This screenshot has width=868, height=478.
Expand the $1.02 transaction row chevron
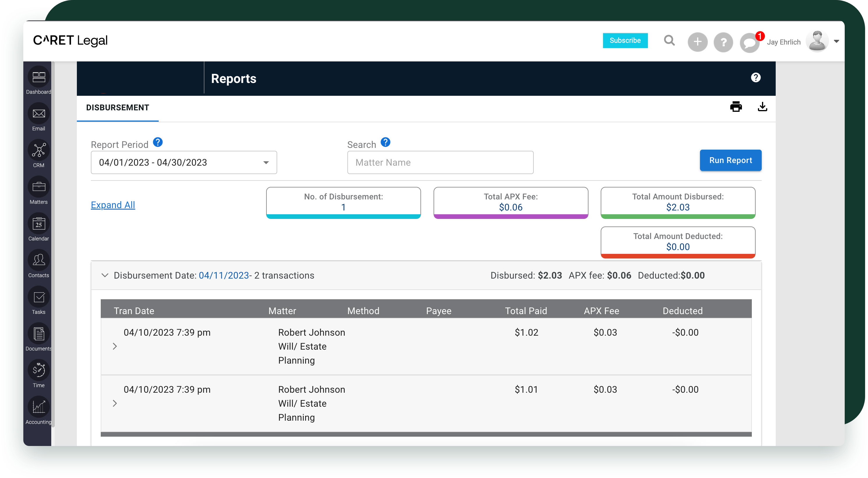(114, 347)
